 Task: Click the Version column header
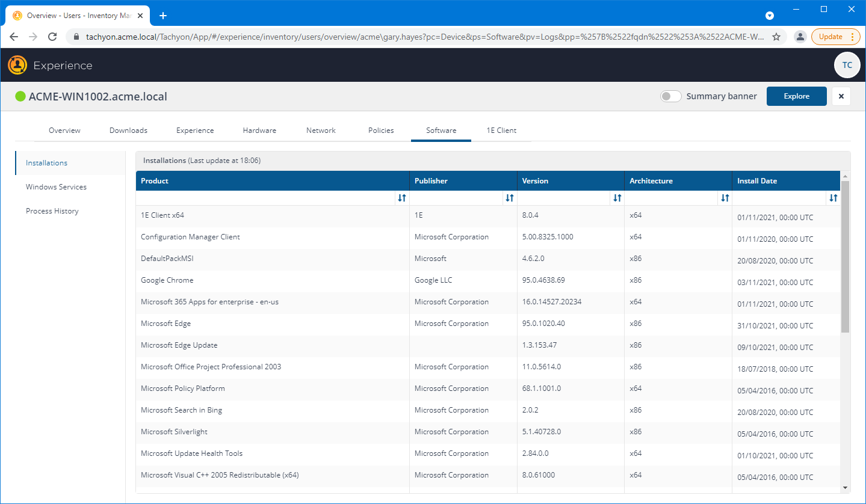[x=571, y=181]
